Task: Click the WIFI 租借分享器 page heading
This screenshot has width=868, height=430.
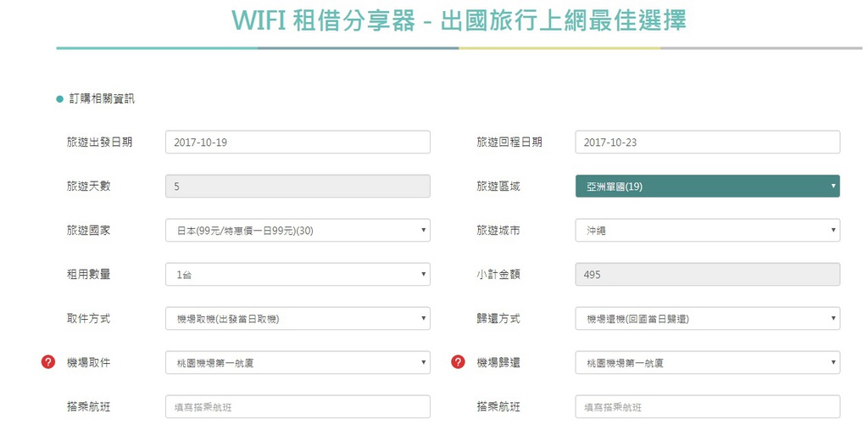Action: click(x=458, y=20)
